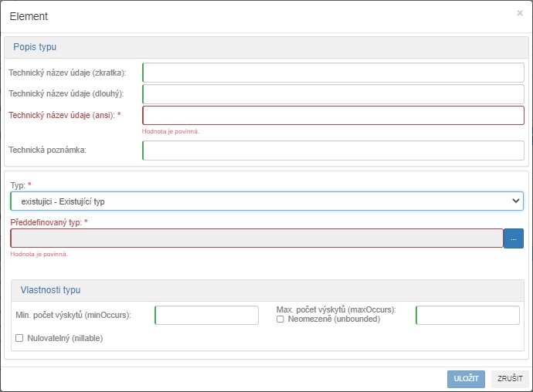This screenshot has height=392, width=533.
Task: Focus the Min. počet výskytů (minOccurs) input
Action: pyautogui.click(x=206, y=316)
